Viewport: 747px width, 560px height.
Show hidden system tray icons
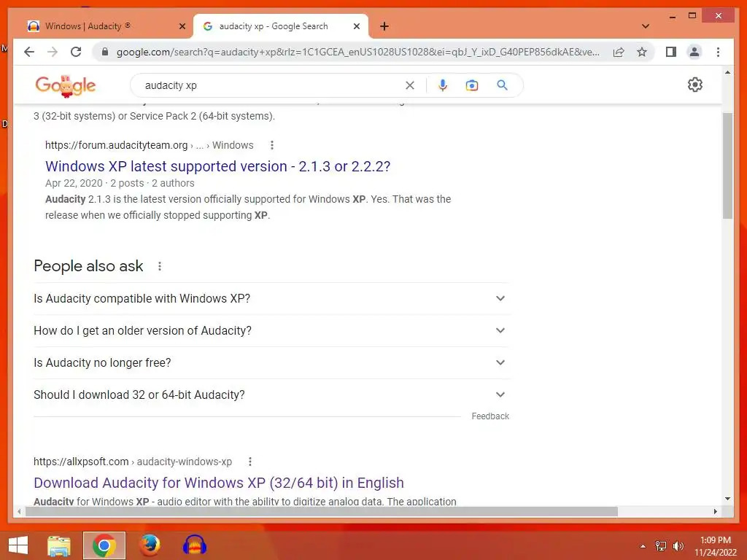(643, 546)
